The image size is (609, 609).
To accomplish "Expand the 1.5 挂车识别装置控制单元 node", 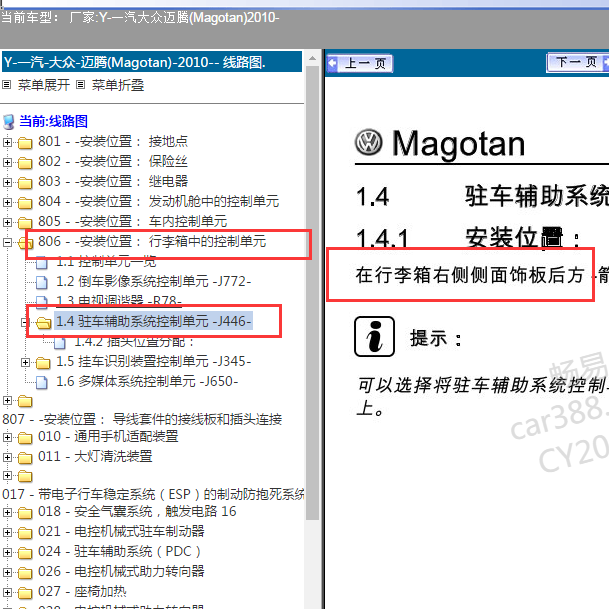I will pos(25,362).
